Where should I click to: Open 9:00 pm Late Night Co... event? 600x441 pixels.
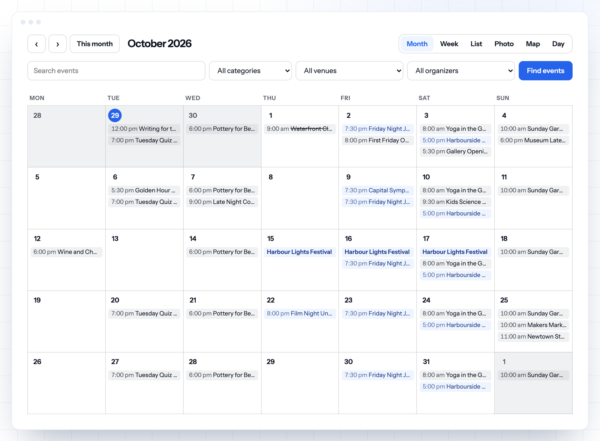[222, 202]
